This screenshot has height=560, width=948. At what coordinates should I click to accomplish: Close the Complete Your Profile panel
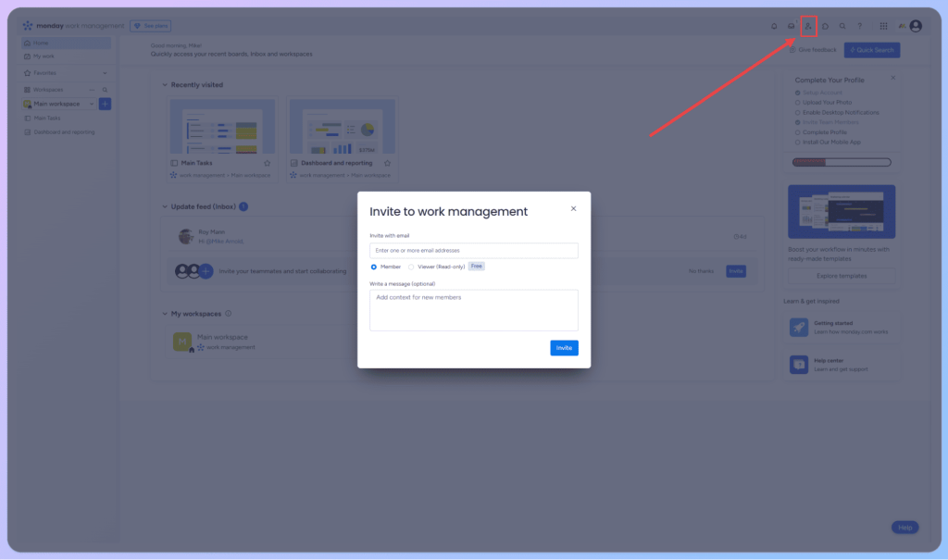[x=893, y=78]
